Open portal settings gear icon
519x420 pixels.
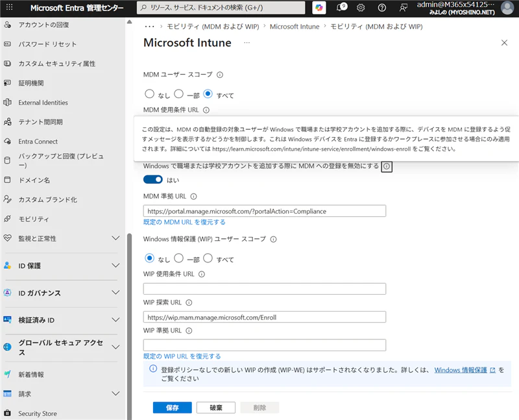point(361,8)
